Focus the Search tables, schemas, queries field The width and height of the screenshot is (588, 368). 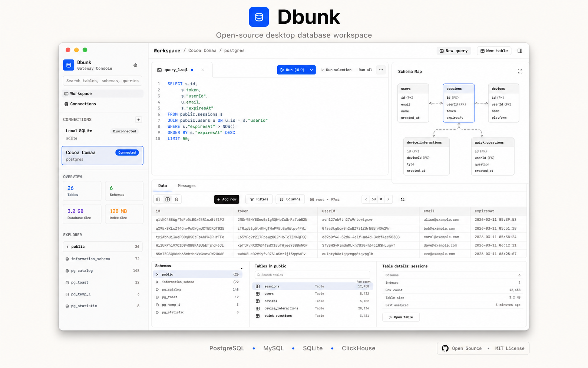point(102,80)
